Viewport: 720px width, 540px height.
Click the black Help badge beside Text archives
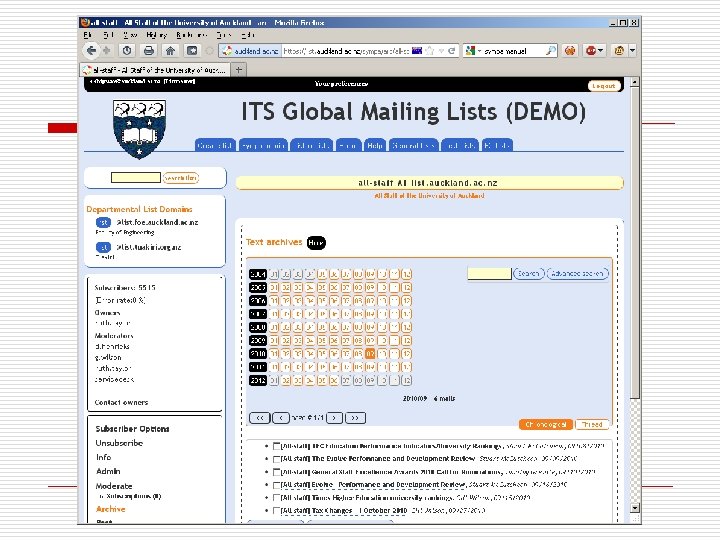click(x=316, y=242)
